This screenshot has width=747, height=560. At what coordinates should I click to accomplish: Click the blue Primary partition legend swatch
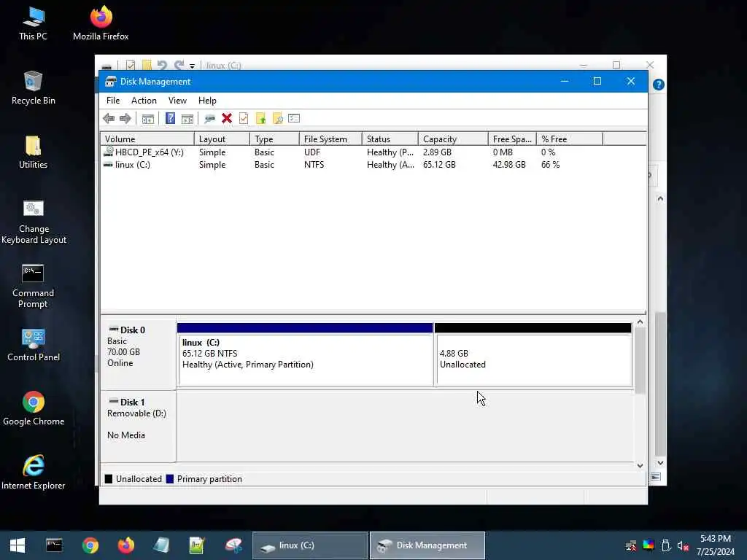pos(169,479)
